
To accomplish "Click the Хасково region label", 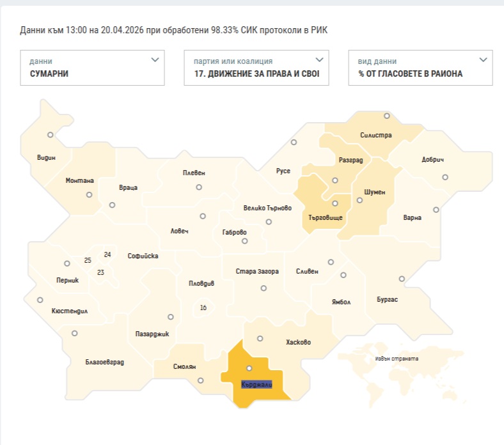I will click(x=297, y=342).
